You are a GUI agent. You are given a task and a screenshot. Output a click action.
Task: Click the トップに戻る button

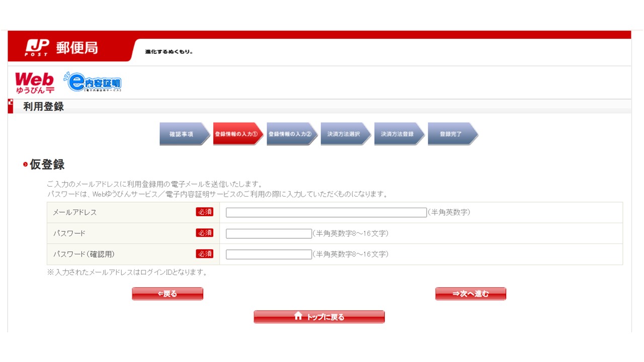319,316
